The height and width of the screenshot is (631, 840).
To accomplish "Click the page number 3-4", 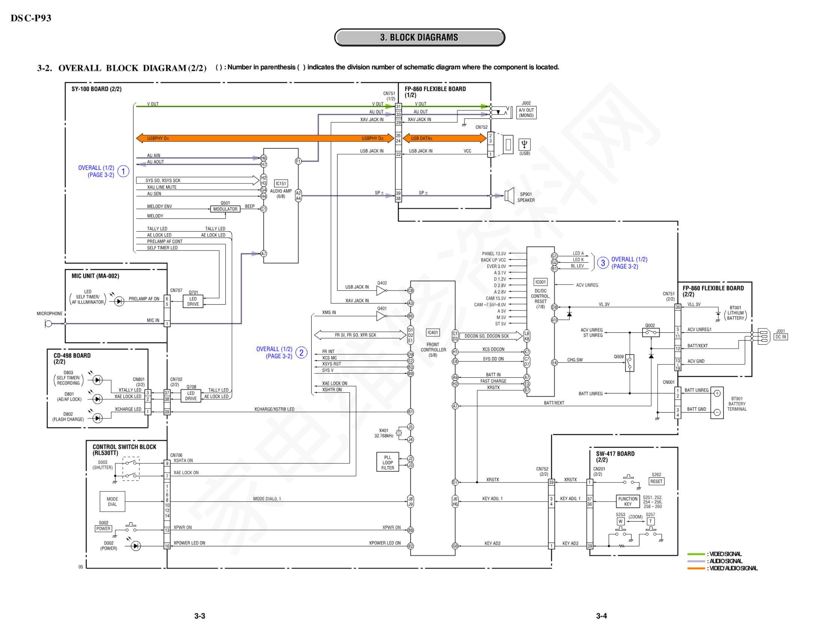I will [602, 616].
